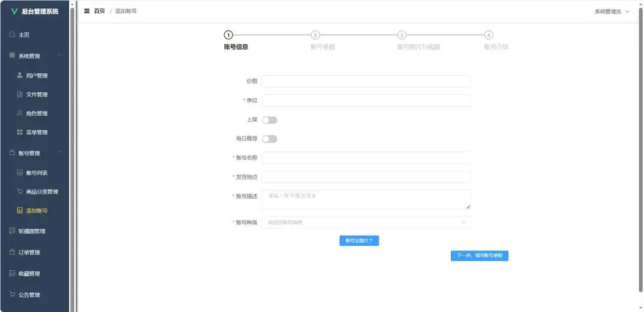The width and height of the screenshot is (644, 312).
Task: Open the 账号种类 dropdown select
Action: [366, 223]
